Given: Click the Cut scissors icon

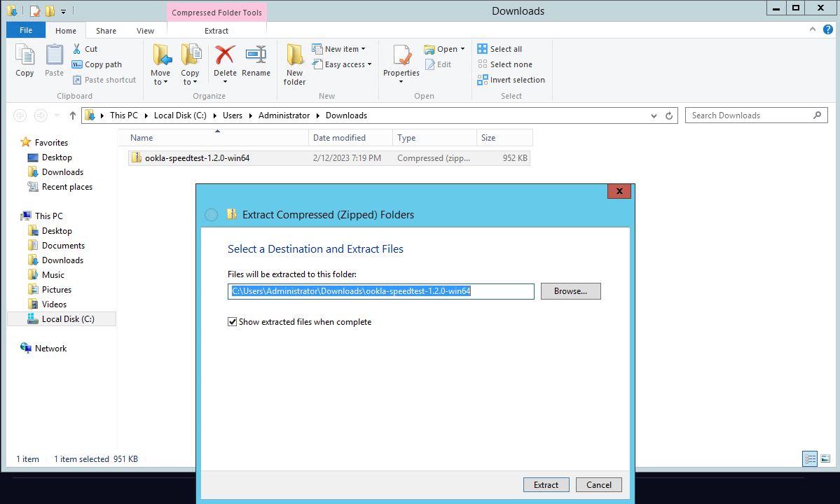Looking at the screenshot, I should [77, 49].
